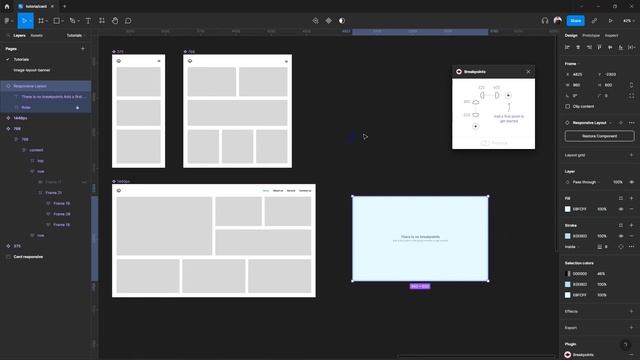Open zoom level dropdown
The width and height of the screenshot is (640, 360).
[x=628, y=21]
